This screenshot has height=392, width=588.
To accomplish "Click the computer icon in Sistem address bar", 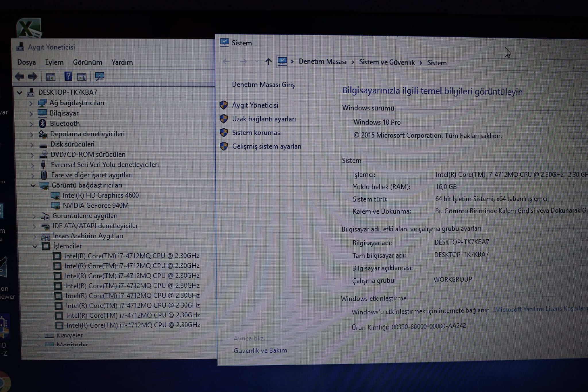I will point(282,61).
